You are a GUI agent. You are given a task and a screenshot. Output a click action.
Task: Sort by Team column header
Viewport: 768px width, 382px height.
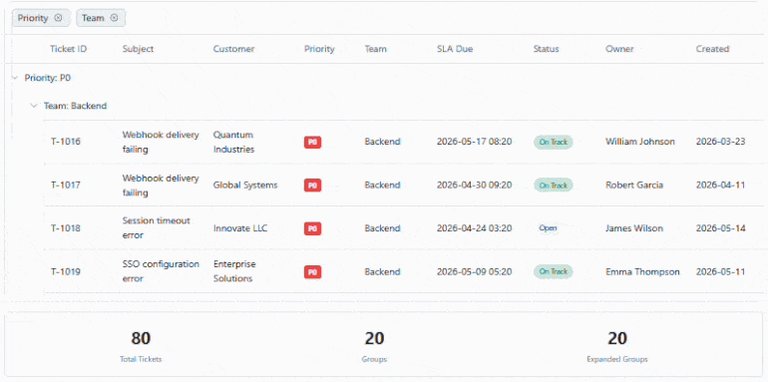[376, 49]
